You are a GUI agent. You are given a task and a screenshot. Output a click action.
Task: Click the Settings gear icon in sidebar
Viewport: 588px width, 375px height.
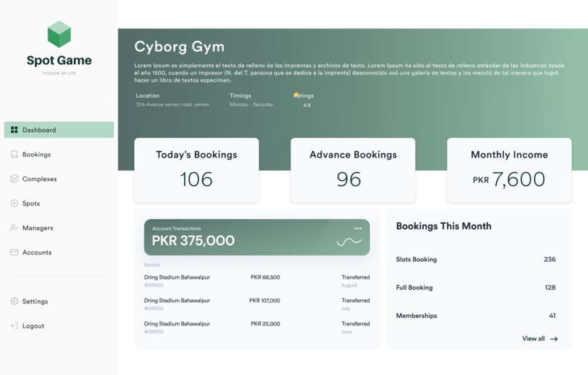pyautogui.click(x=15, y=301)
